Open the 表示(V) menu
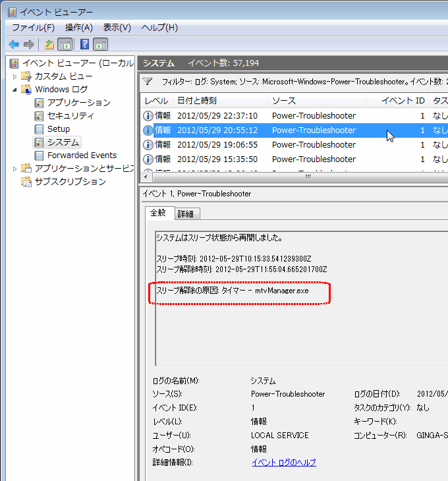 [117, 27]
